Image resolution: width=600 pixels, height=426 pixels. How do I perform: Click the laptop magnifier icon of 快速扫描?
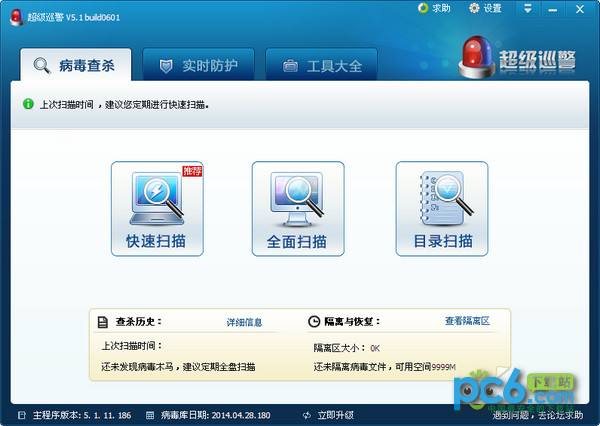(157, 199)
